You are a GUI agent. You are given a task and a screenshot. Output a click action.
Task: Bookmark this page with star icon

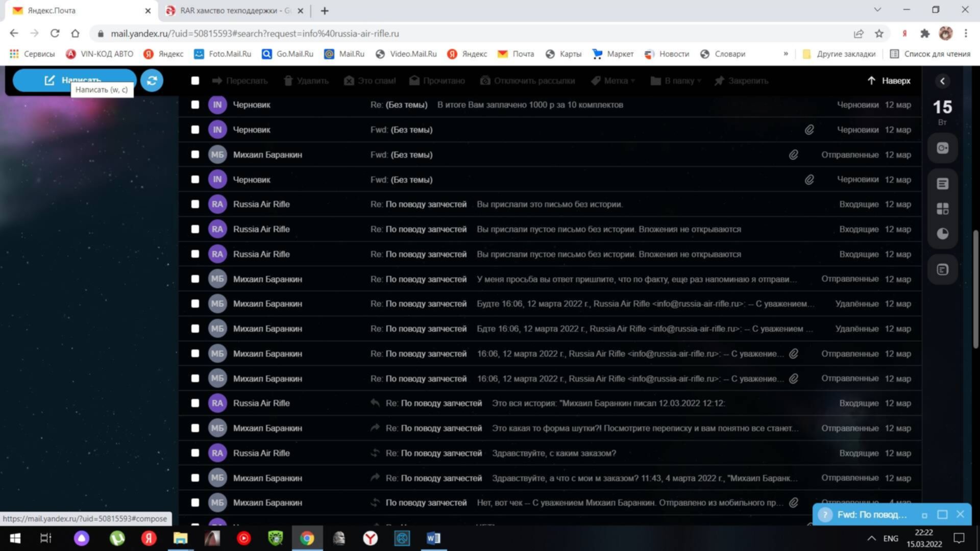pyautogui.click(x=879, y=34)
